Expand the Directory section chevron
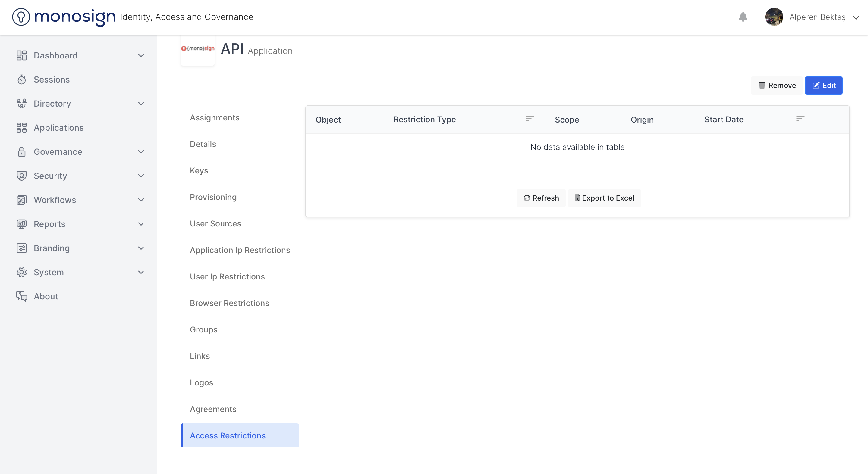This screenshot has height=474, width=868. (141, 104)
